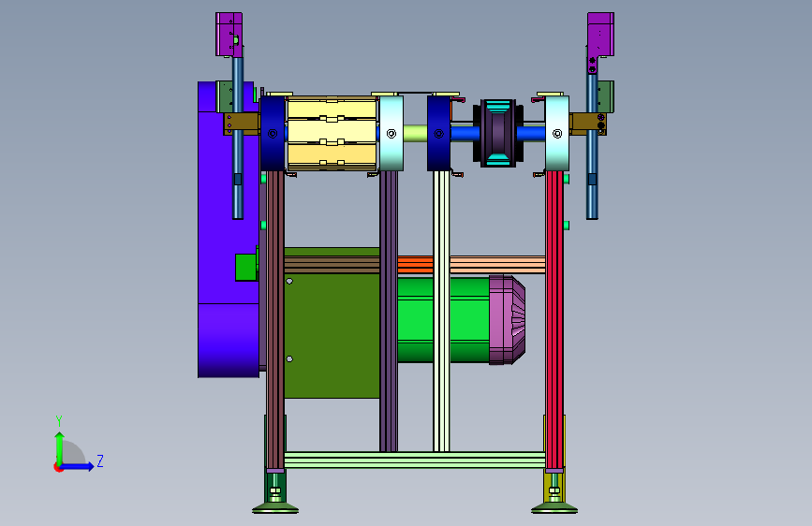Click the Y label on the triad
The height and width of the screenshot is (526, 812).
pyautogui.click(x=59, y=421)
